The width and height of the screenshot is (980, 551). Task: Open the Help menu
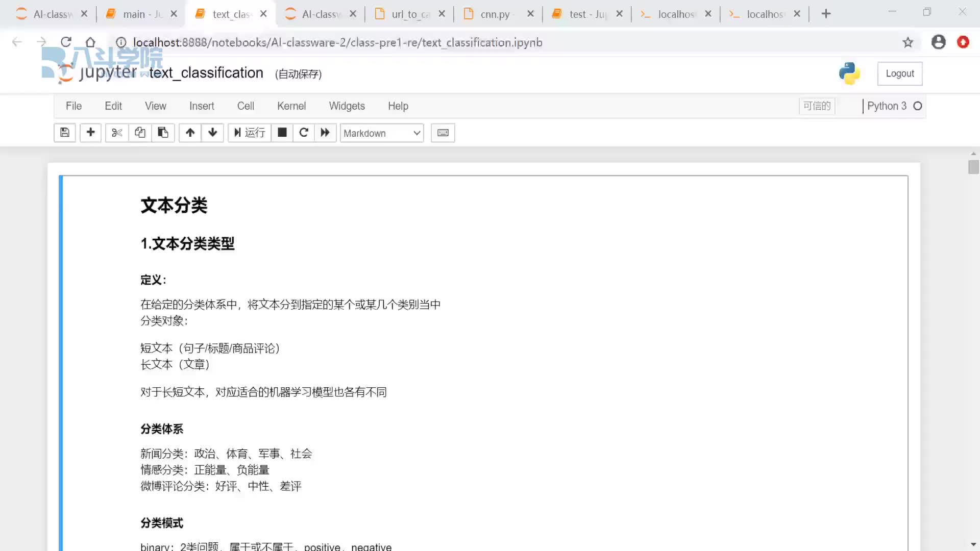point(398,106)
